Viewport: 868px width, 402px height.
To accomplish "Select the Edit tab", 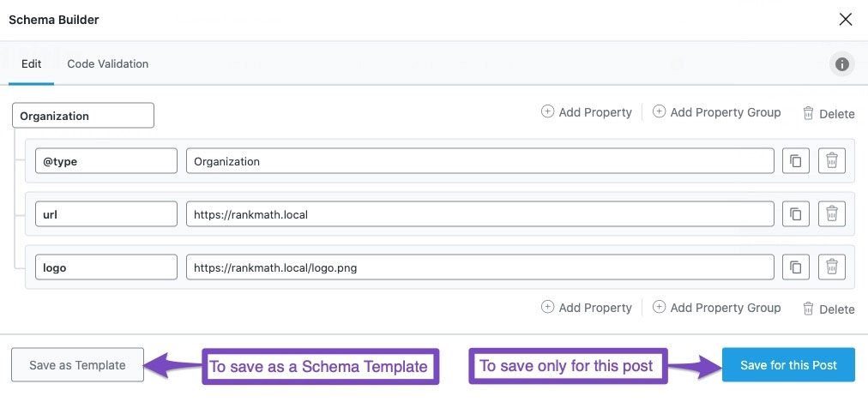I will (31, 63).
